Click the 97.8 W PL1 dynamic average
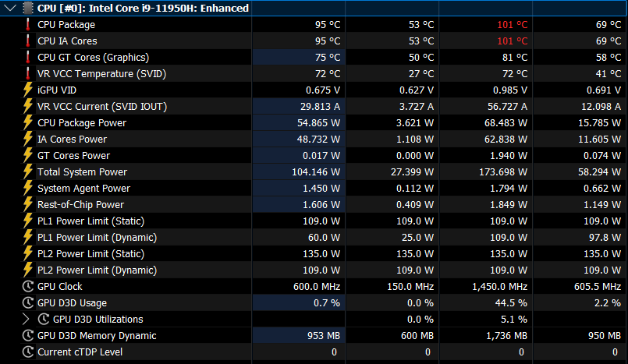628x364 pixels. tap(605, 238)
